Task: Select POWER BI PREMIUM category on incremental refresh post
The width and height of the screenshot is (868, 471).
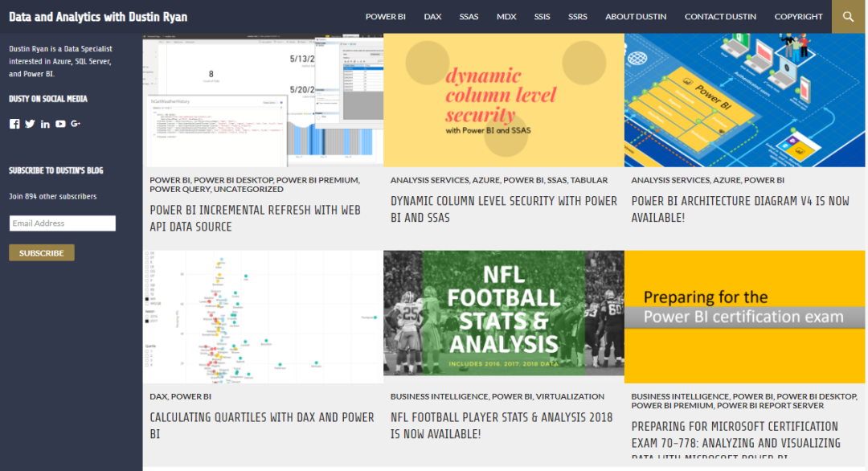Action: tap(317, 180)
